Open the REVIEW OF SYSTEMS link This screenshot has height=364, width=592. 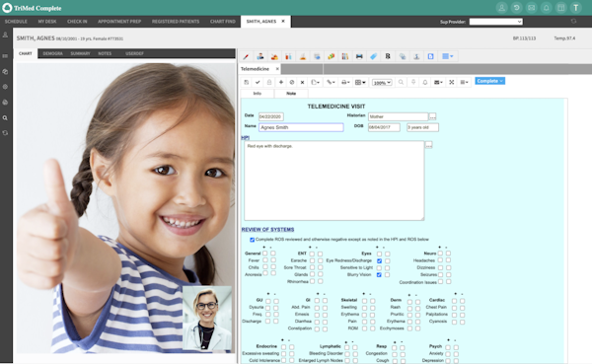pyautogui.click(x=267, y=229)
